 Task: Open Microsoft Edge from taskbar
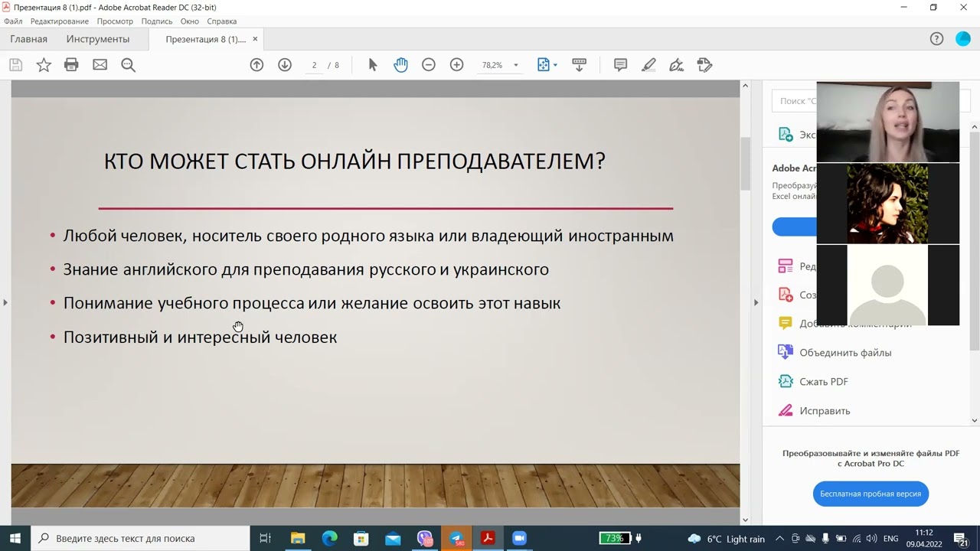(x=329, y=538)
